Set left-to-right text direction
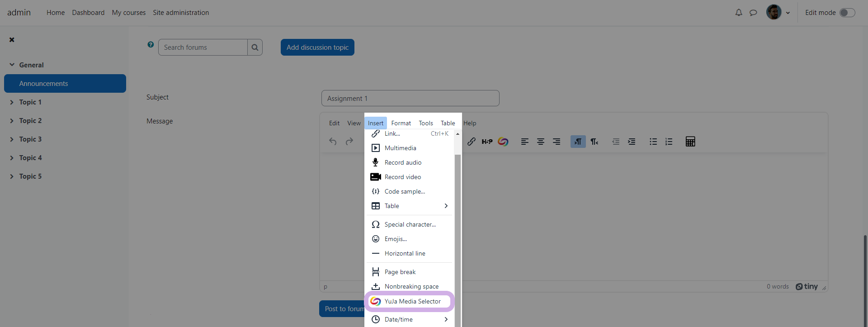This screenshot has width=868, height=327. [x=578, y=142]
